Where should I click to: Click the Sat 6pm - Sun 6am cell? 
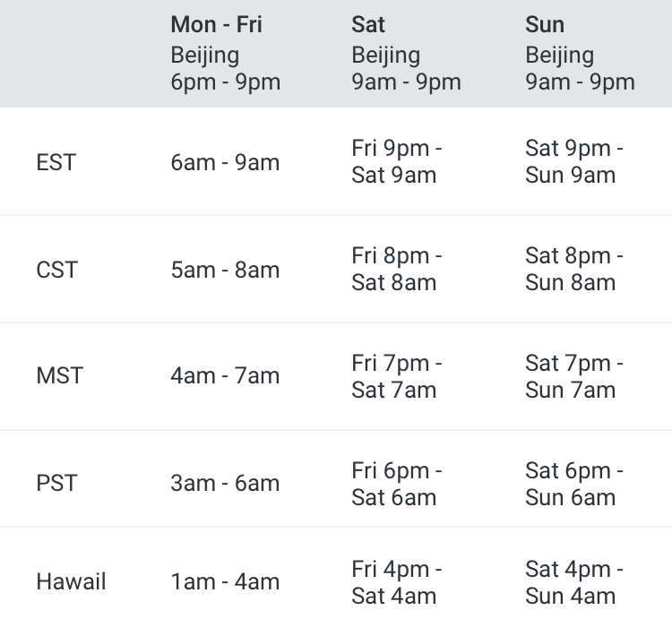[574, 485]
